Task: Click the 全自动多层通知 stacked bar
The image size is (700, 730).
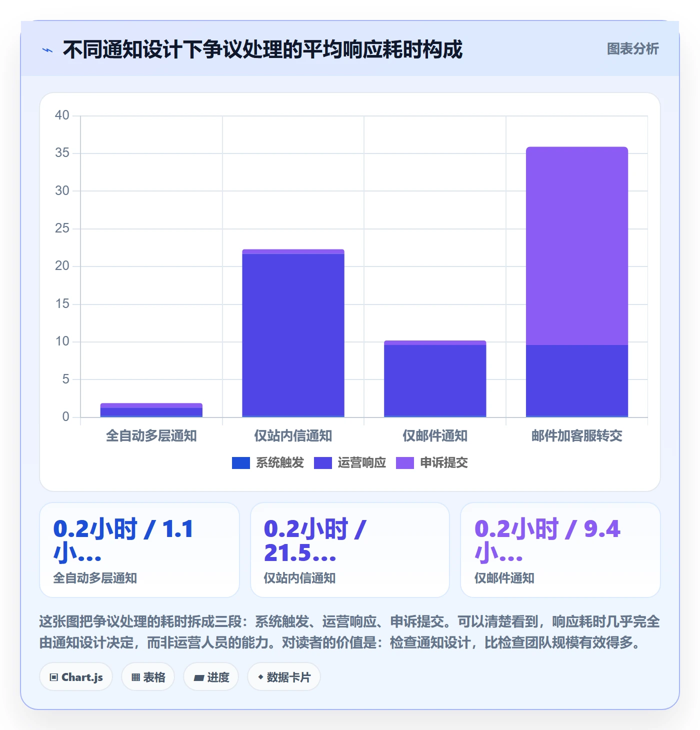Action: click(151, 410)
